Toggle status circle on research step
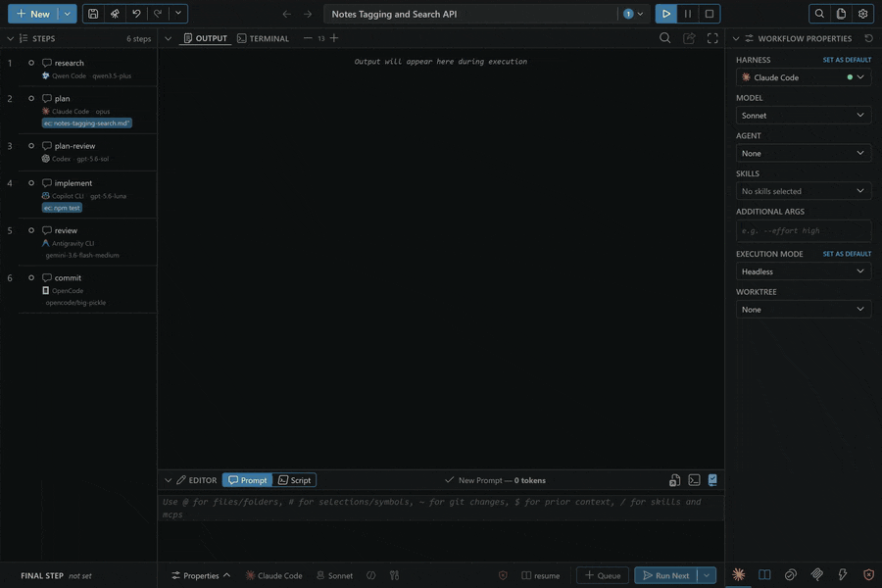Viewport: 882px width, 588px height. pos(31,63)
